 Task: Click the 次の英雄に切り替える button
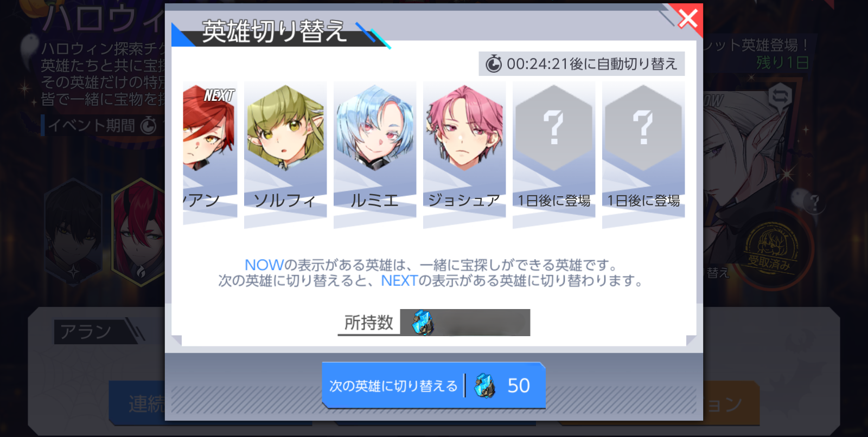click(x=433, y=385)
